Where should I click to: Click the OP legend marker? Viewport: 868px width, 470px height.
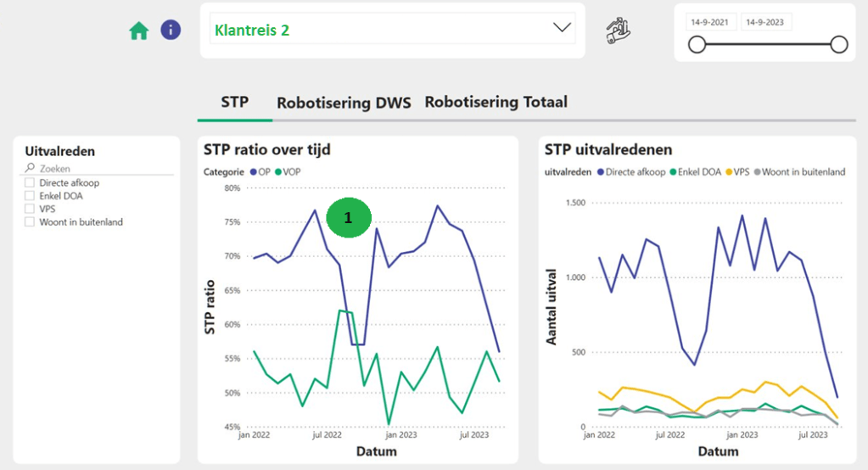[x=253, y=172]
